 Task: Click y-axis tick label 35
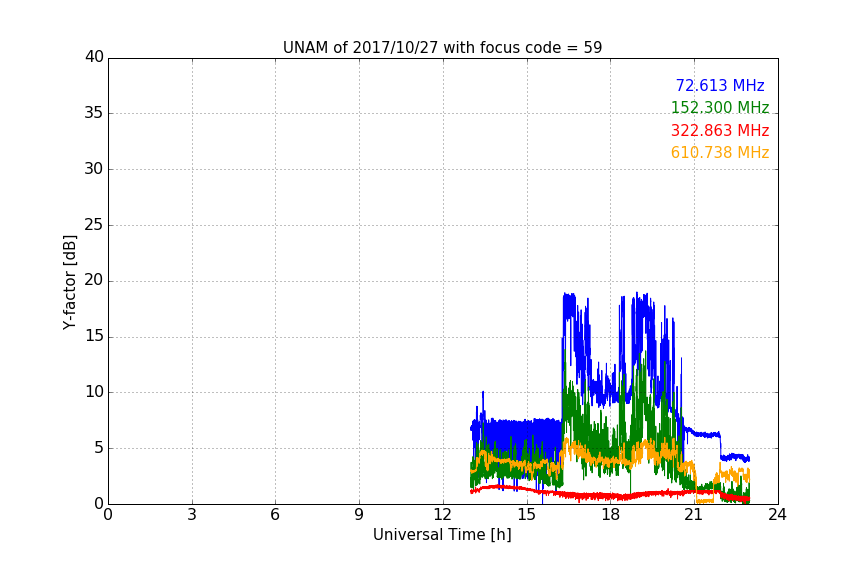pyautogui.click(x=94, y=113)
